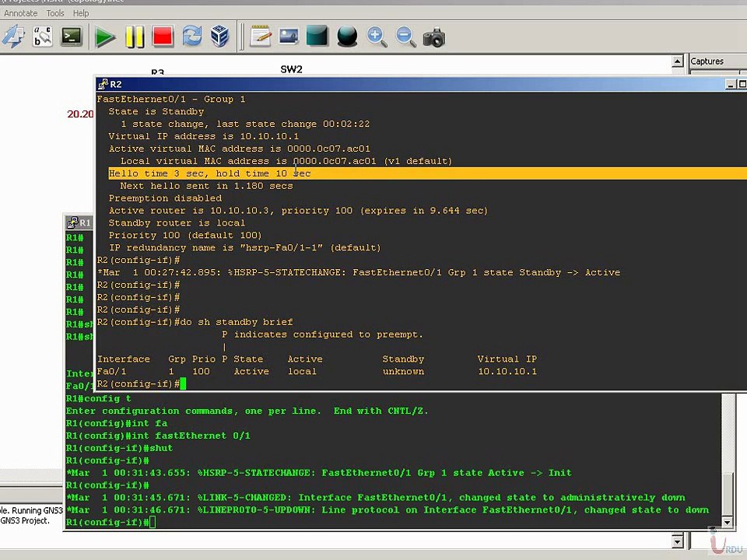Zoom out with the minus magnifier icon

[x=405, y=37]
